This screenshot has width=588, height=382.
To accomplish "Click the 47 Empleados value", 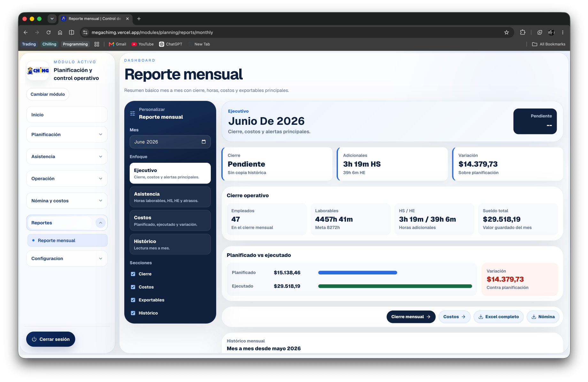I will (x=236, y=219).
